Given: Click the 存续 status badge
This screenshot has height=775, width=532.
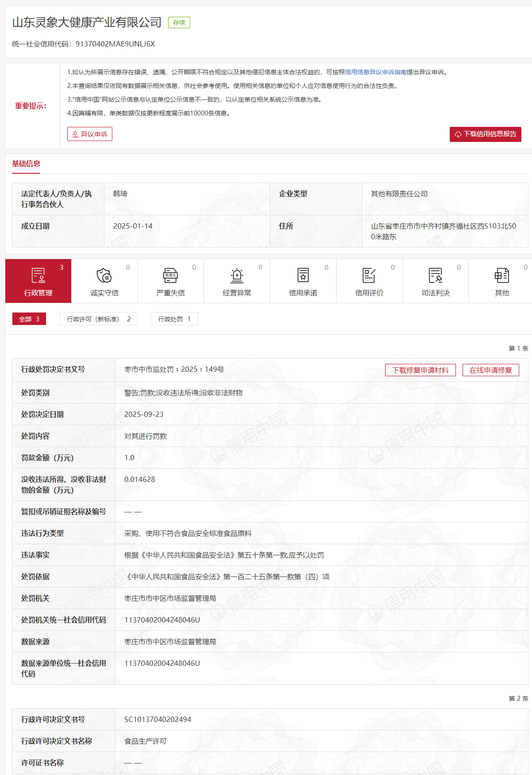Looking at the screenshot, I should click(179, 23).
